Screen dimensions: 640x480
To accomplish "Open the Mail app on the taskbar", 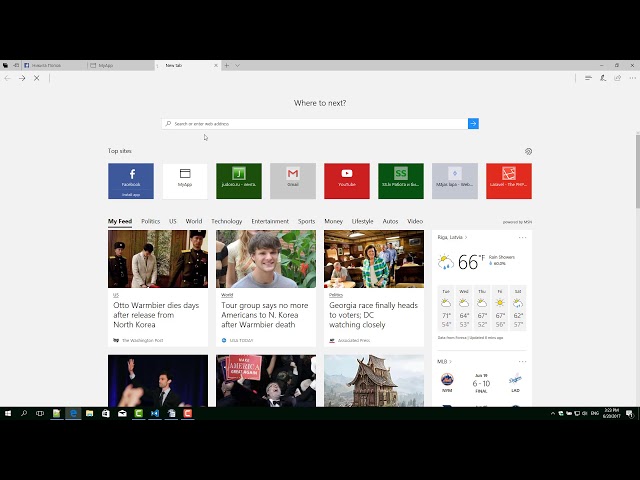I will pyautogui.click(x=122, y=413).
